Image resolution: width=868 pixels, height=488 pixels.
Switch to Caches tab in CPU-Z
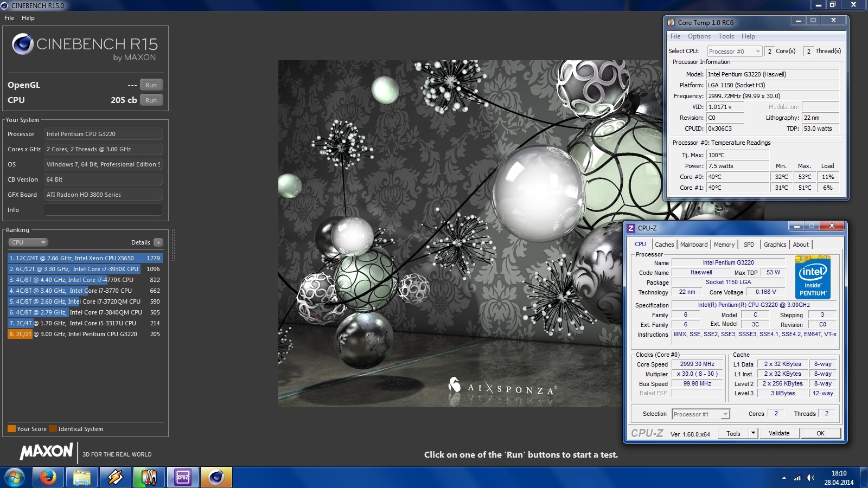tap(664, 245)
